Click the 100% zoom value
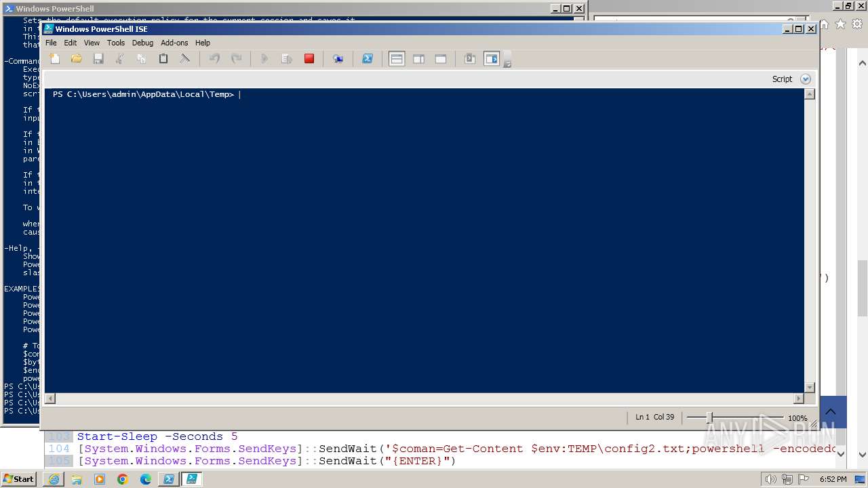This screenshot has height=488, width=868. pyautogui.click(x=797, y=418)
